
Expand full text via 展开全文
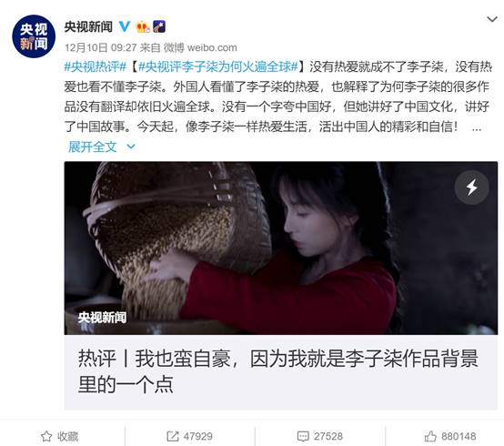click(93, 147)
